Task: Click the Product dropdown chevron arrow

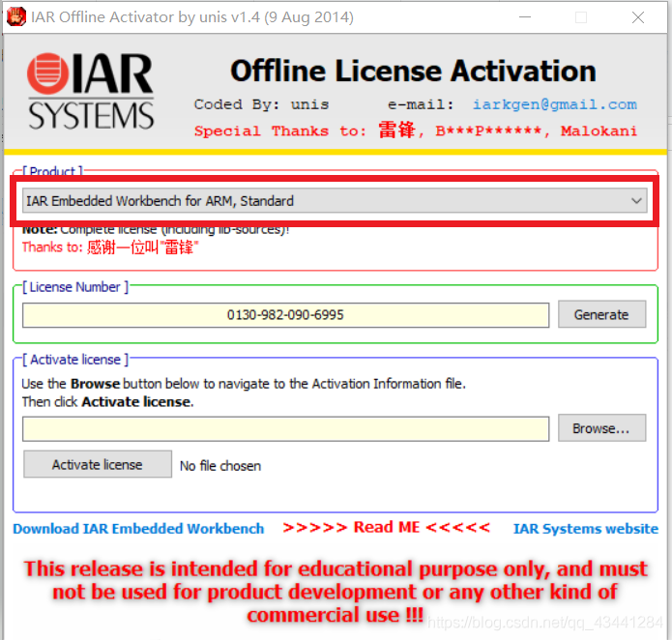Action: pos(636,201)
